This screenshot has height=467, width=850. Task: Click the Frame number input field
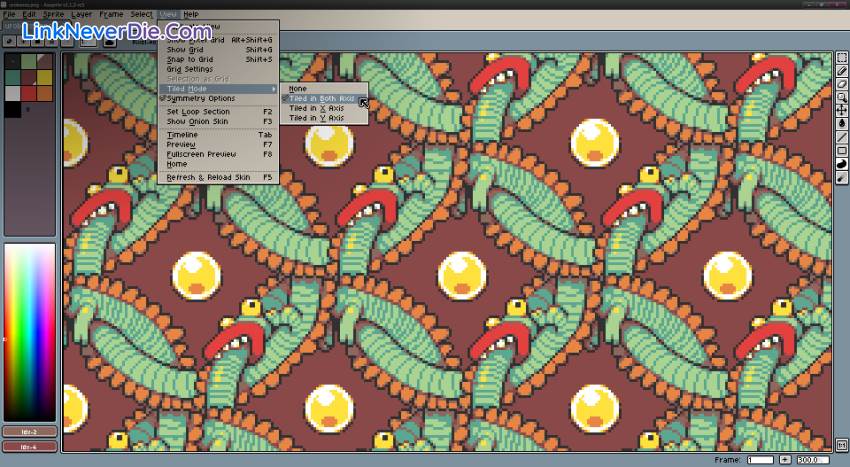pyautogui.click(x=760, y=460)
